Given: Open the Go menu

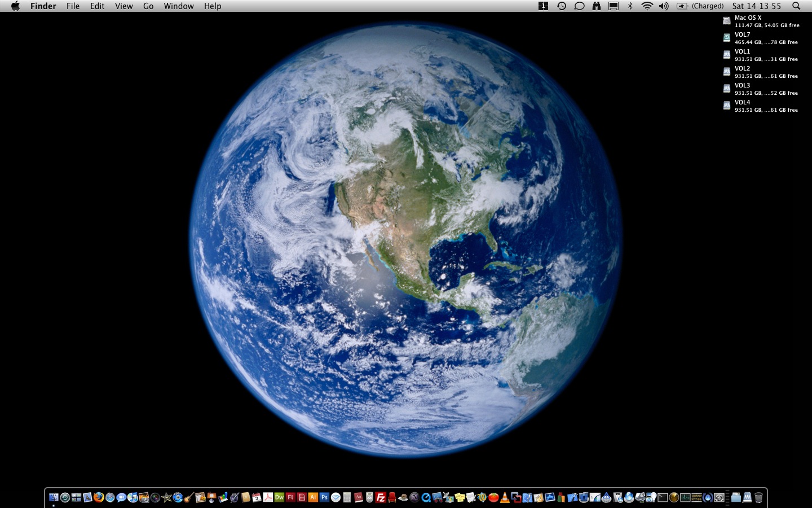Looking at the screenshot, I should [x=148, y=6].
